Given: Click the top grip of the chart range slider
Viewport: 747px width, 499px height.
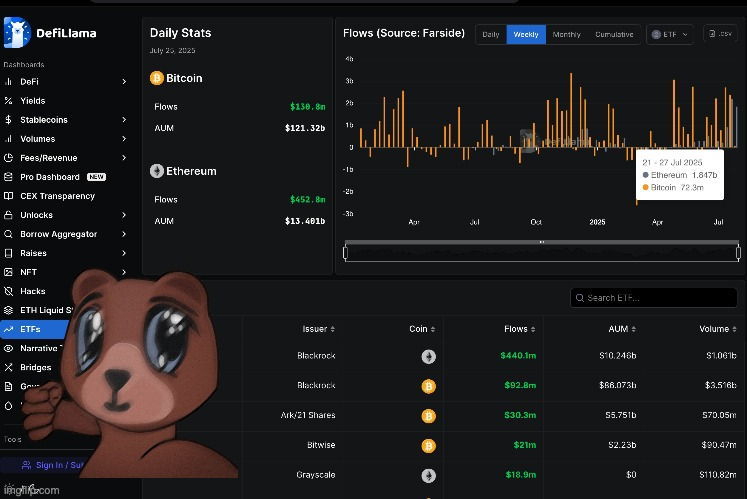Looking at the screenshot, I should [542, 242].
